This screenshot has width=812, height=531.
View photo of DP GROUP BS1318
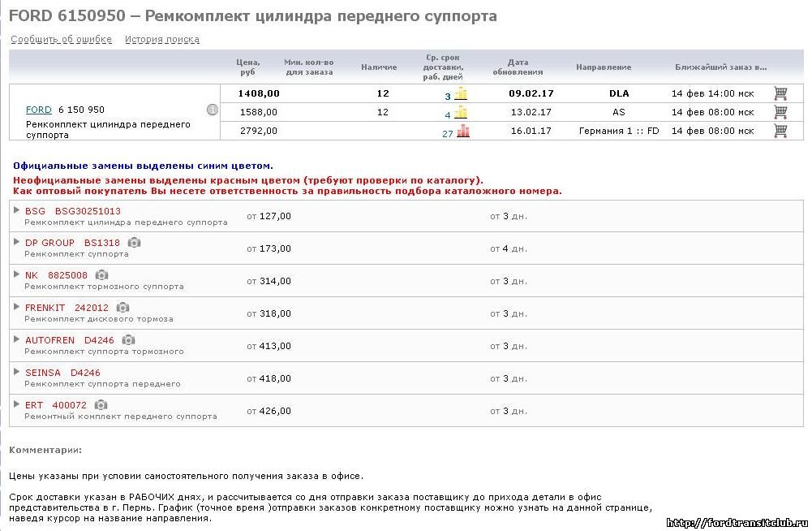134,243
